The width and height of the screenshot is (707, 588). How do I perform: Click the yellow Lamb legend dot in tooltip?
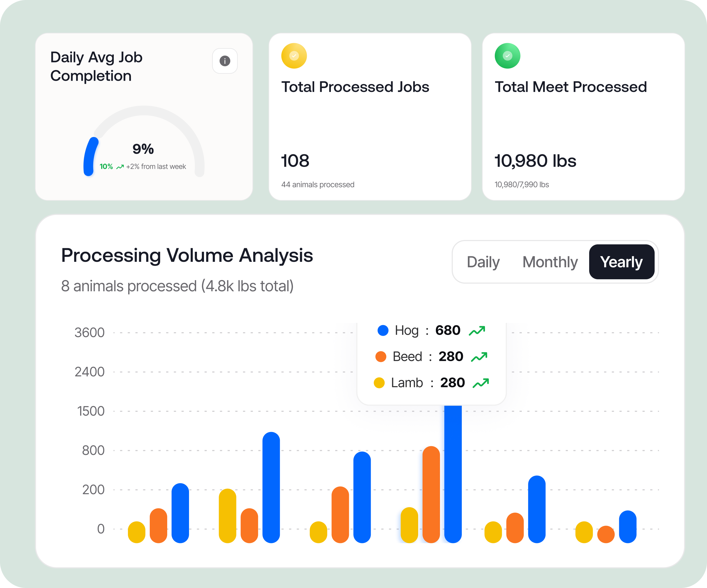click(x=379, y=383)
